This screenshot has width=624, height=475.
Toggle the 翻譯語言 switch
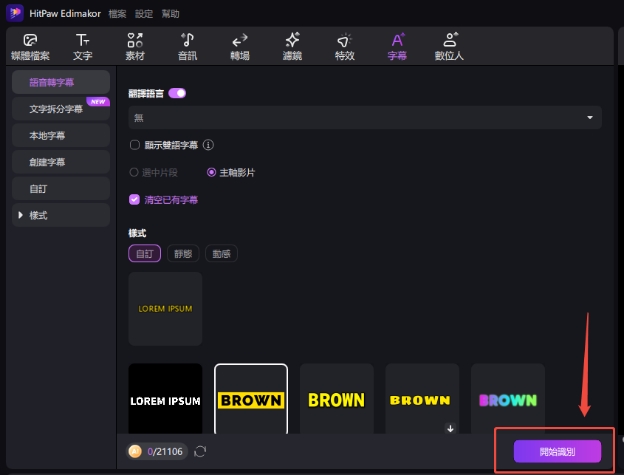(x=177, y=93)
